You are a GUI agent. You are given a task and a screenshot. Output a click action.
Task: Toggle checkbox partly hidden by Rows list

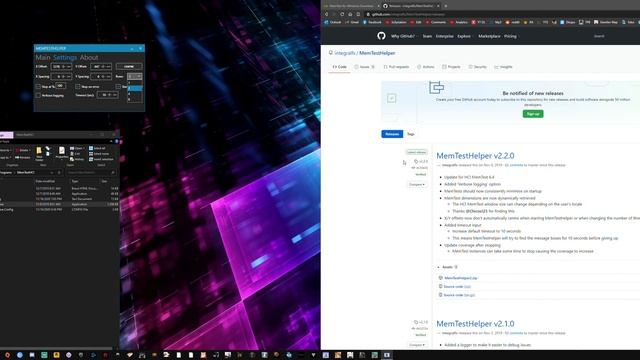tap(118, 87)
